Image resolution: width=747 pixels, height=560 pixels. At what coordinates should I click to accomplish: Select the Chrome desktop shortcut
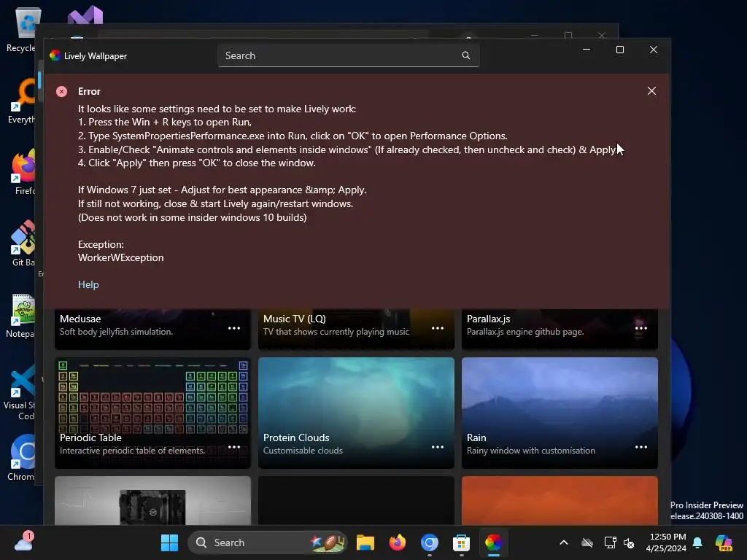tap(22, 458)
